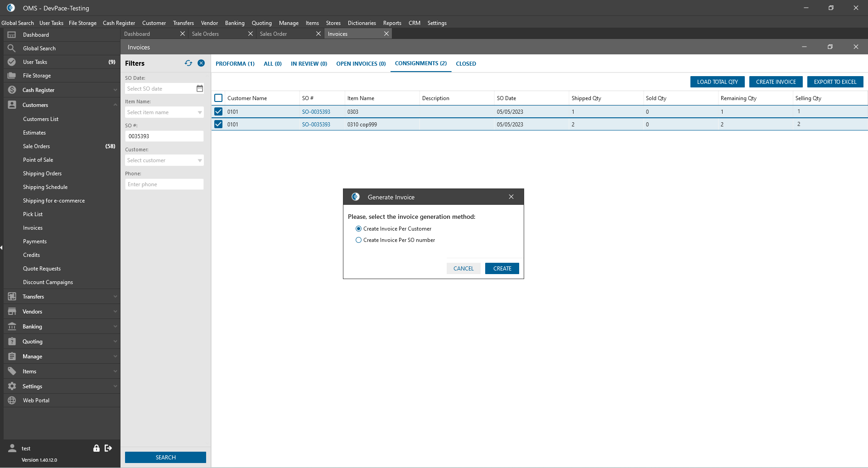Viewport: 868px width, 468px height.
Task: Click the CREATE INVOICE toolbar button
Action: pos(776,82)
